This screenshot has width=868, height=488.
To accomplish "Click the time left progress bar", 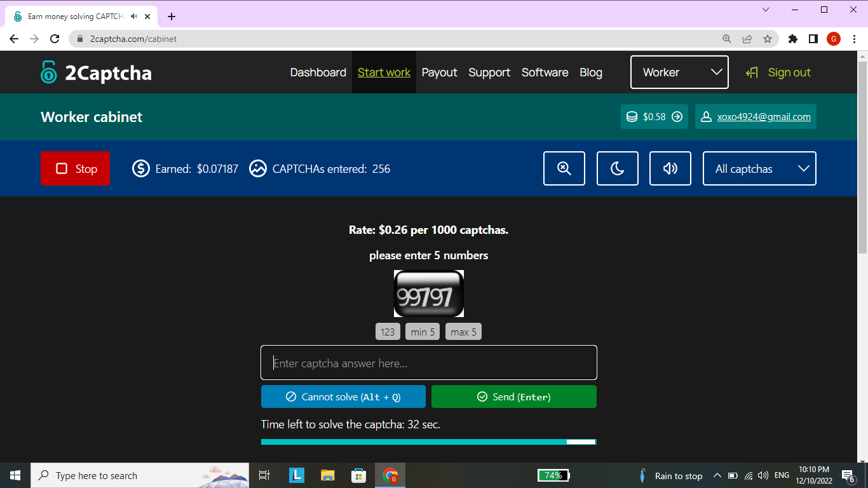I will 429,442.
